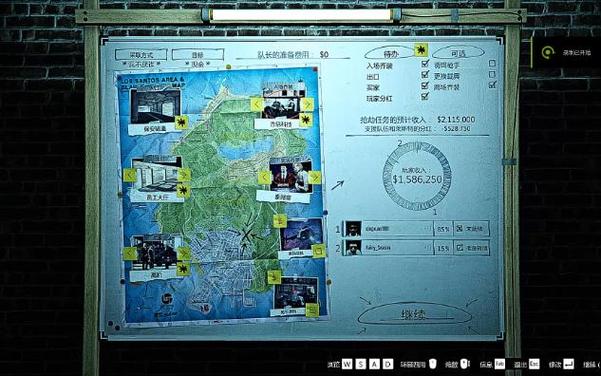Click star sticky note on 保安隧道 card
The width and height of the screenshot is (601, 376).
(181, 123)
